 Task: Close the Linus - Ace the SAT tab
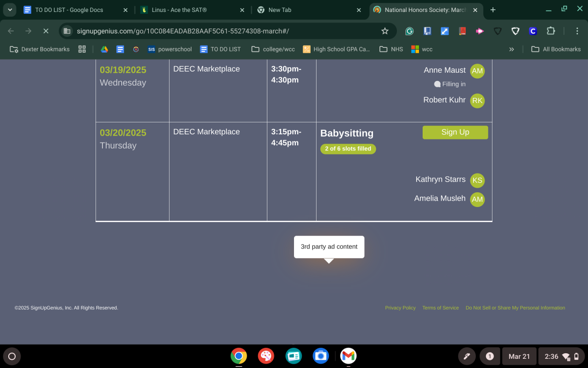(242, 10)
